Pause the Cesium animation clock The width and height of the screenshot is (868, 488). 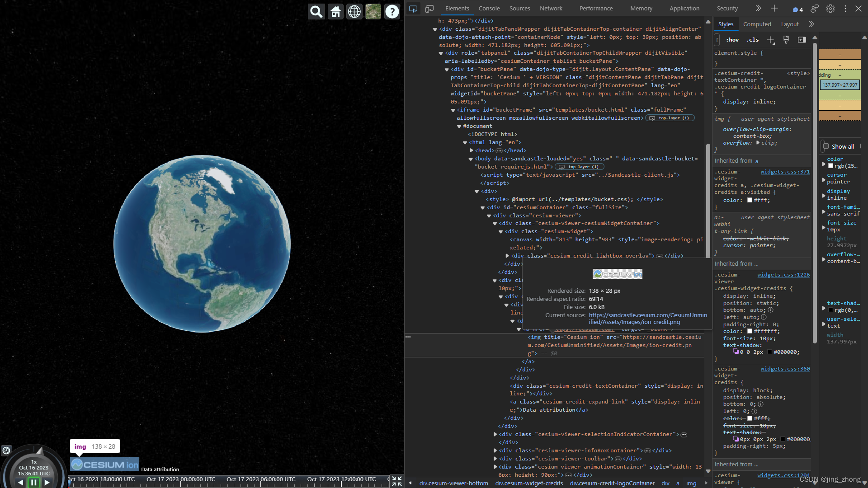point(34,483)
